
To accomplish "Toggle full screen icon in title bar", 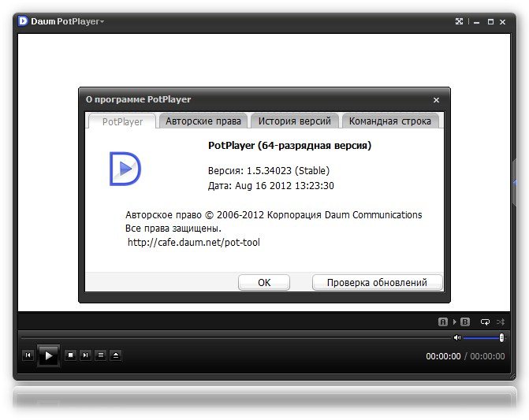I will (459, 21).
